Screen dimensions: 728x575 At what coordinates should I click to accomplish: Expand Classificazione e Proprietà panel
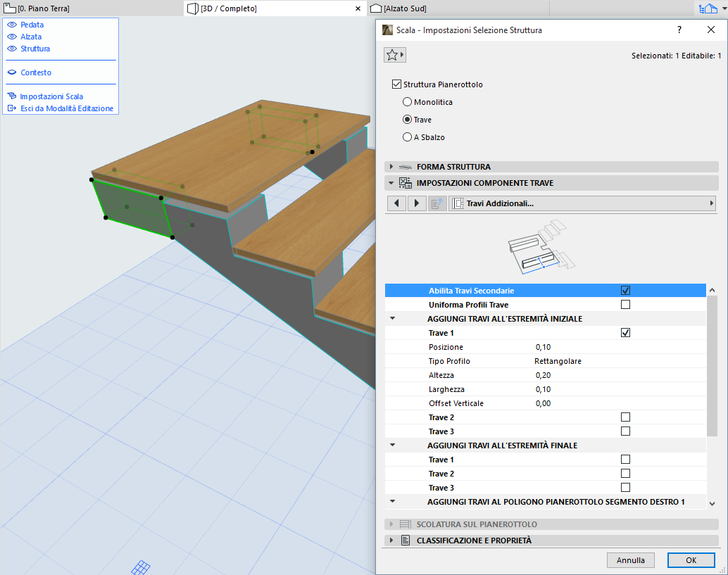point(392,541)
